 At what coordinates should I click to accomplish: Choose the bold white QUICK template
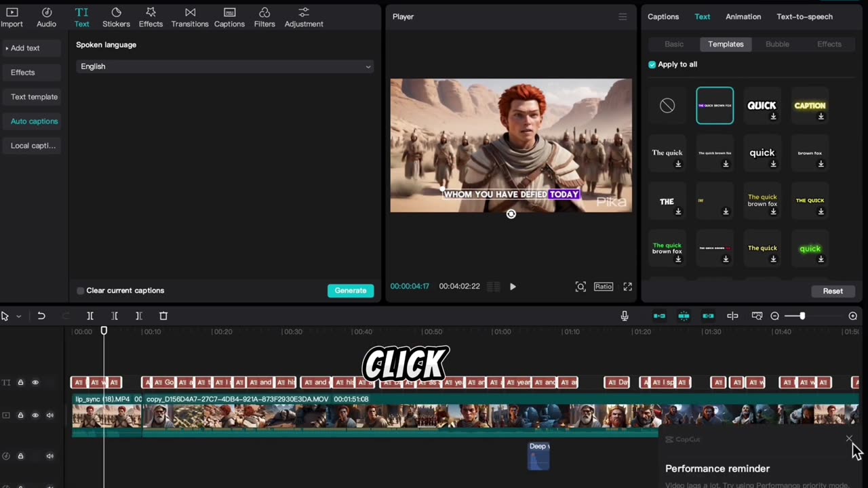762,106
